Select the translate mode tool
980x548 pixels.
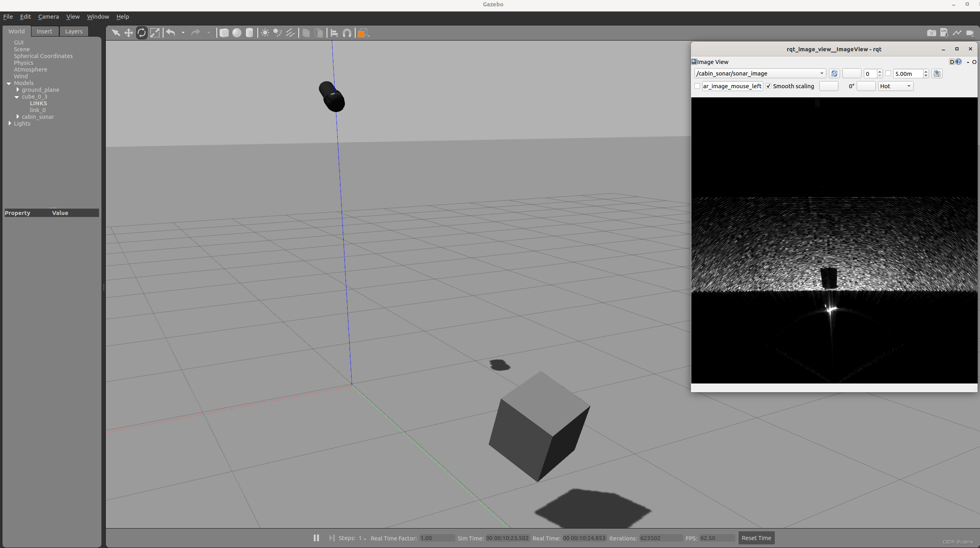click(128, 33)
